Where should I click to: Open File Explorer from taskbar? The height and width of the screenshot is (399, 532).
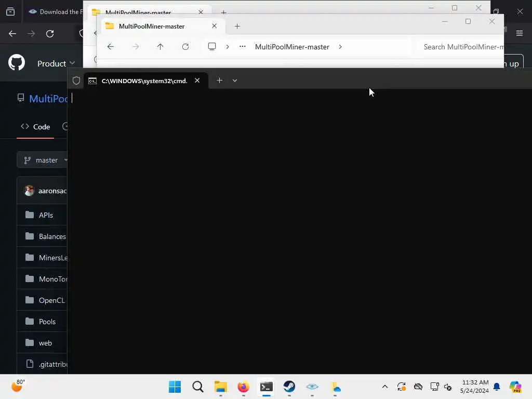click(220, 387)
